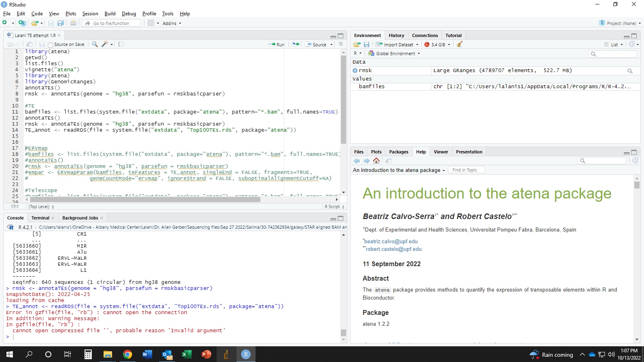This screenshot has width=644, height=362.
Task: Click the editor horizontal scrollbar thumb
Action: (x=145, y=199)
